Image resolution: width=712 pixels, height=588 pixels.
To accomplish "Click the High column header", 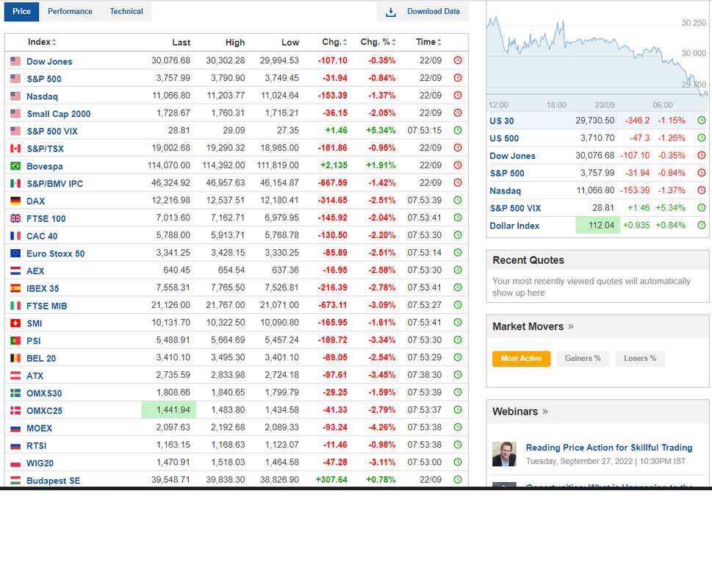I will [235, 42].
